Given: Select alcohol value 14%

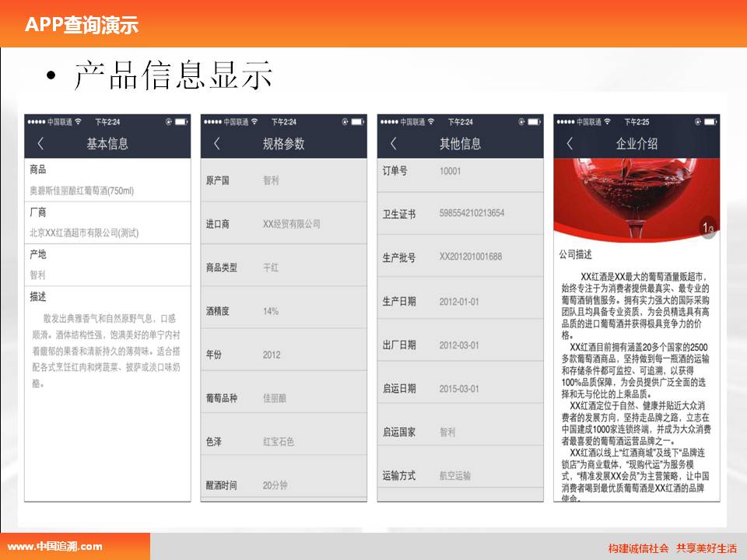Looking at the screenshot, I should tap(271, 311).
